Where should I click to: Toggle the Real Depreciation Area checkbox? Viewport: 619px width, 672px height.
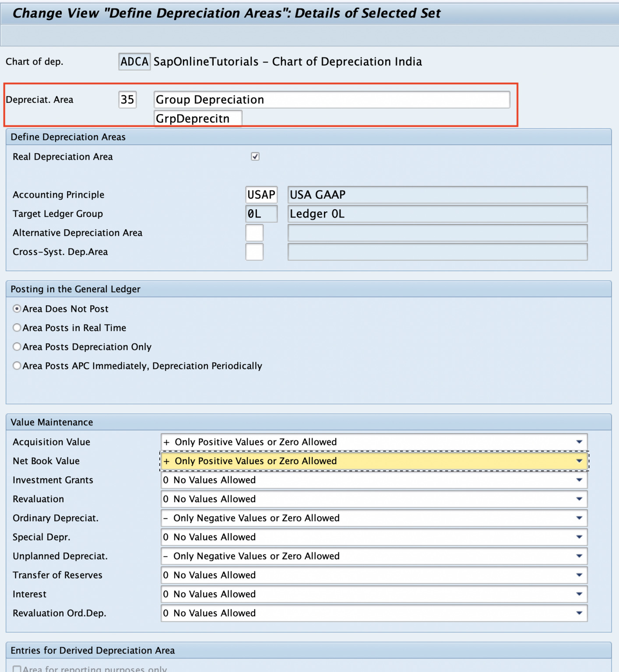pyautogui.click(x=255, y=157)
